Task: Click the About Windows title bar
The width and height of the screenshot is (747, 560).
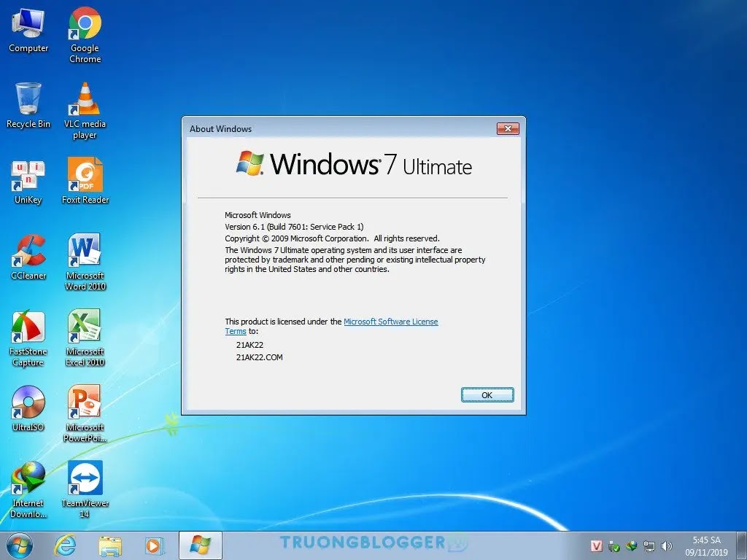Action: [x=341, y=128]
